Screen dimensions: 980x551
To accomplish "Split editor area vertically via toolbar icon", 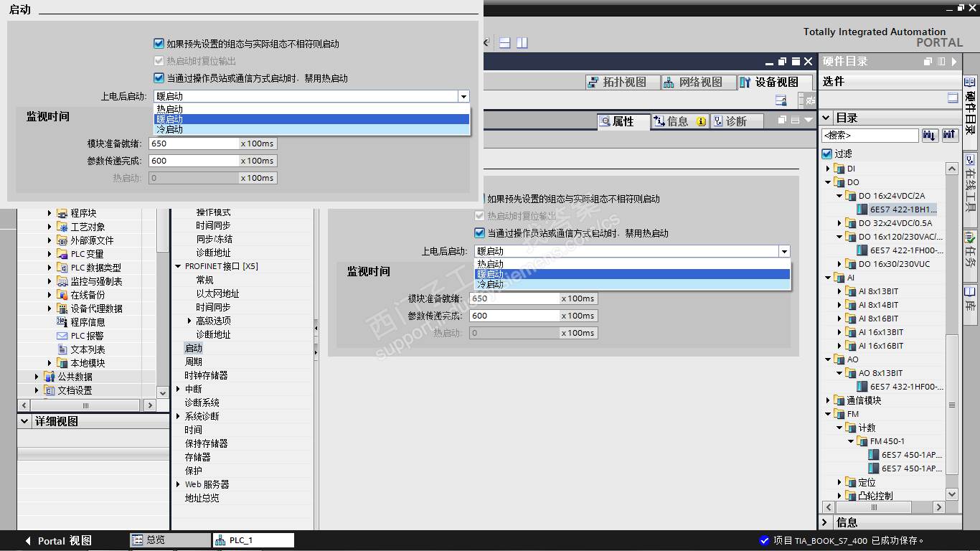I will pos(522,43).
